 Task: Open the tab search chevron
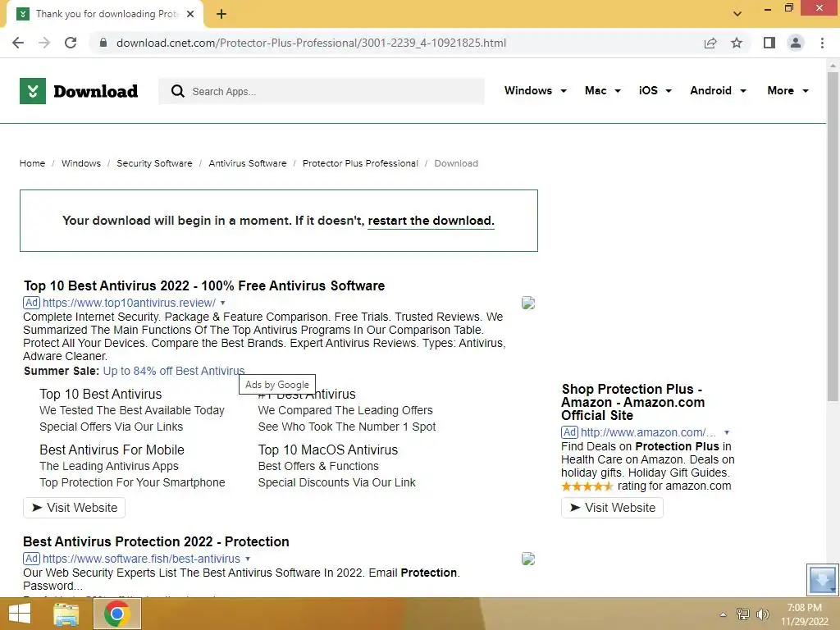[x=737, y=14]
